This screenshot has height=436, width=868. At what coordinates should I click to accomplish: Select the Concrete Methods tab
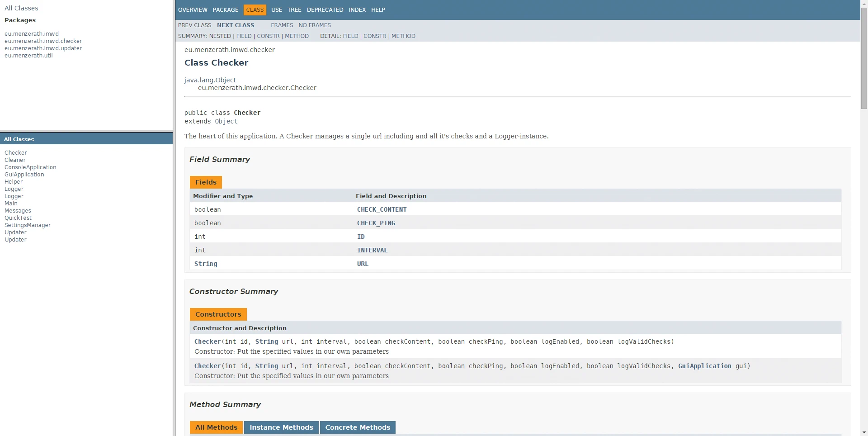tap(358, 427)
